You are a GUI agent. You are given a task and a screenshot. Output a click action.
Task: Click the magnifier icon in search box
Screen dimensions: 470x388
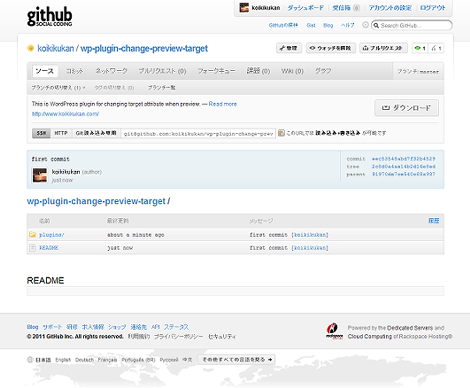(376, 25)
